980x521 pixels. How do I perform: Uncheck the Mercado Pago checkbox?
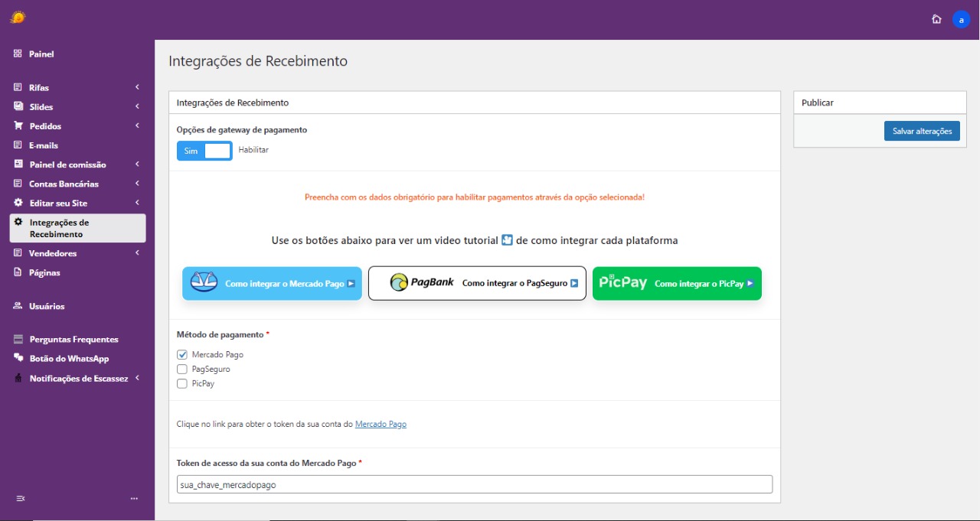click(x=182, y=355)
